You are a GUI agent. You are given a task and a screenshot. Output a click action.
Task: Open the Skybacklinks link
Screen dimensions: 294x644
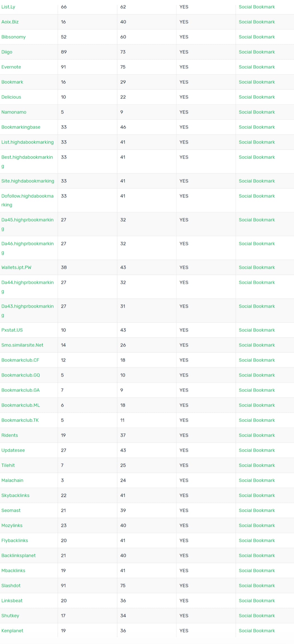pos(15,495)
